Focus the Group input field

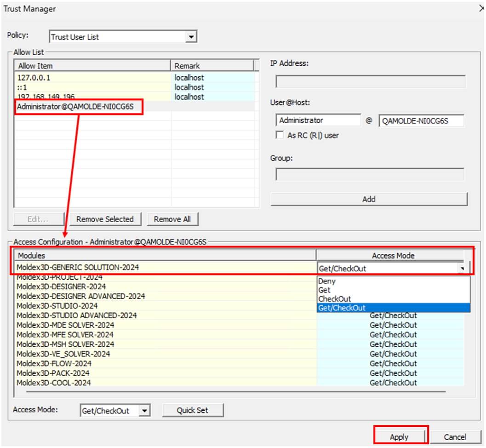(x=370, y=174)
